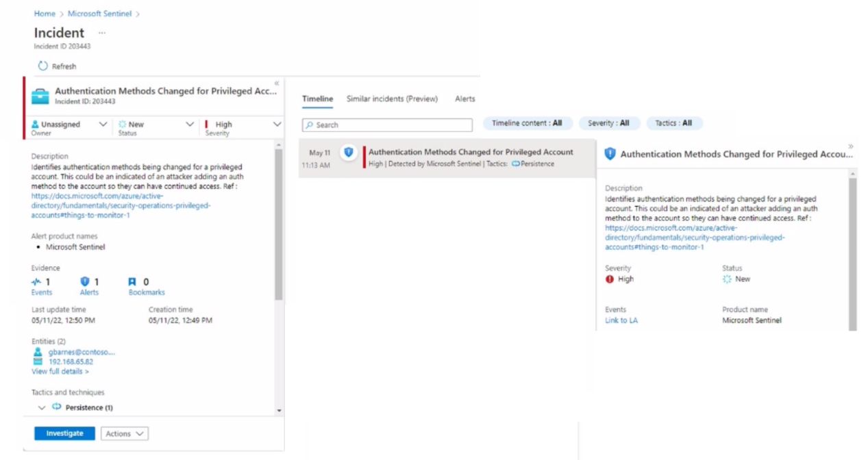Click the IP address entity icon
This screenshot has height=460, width=868.
point(38,361)
